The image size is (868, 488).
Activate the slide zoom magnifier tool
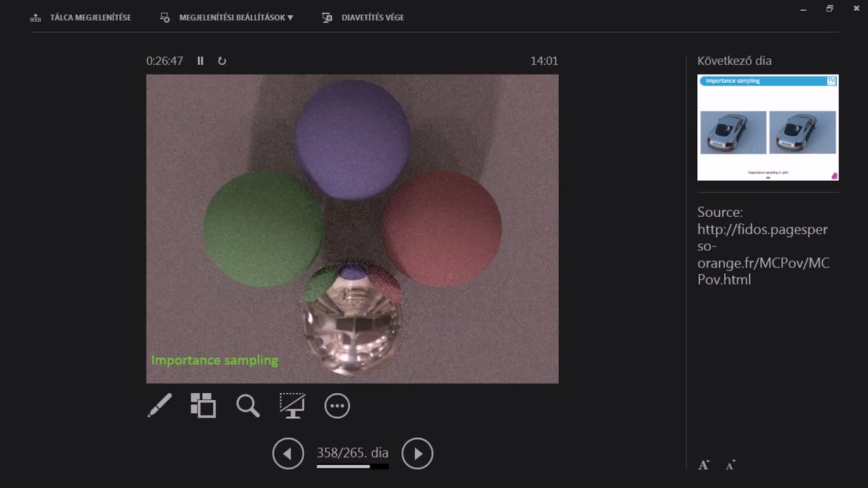click(x=248, y=405)
